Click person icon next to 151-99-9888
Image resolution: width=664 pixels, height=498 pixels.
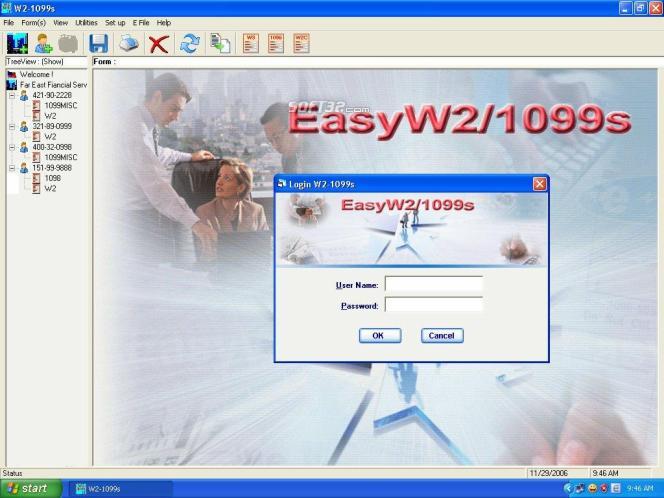click(x=24, y=168)
